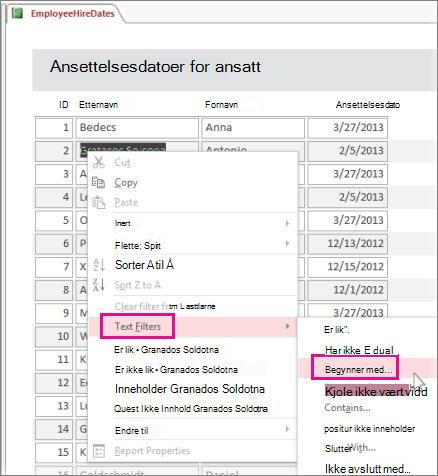Click the hire date 3/27/2013 for ID 1

click(347, 128)
